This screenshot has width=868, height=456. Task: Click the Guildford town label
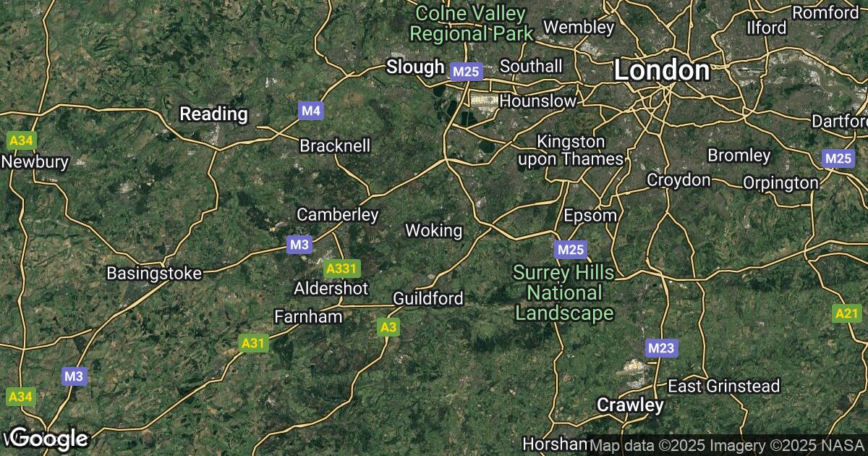(x=427, y=298)
